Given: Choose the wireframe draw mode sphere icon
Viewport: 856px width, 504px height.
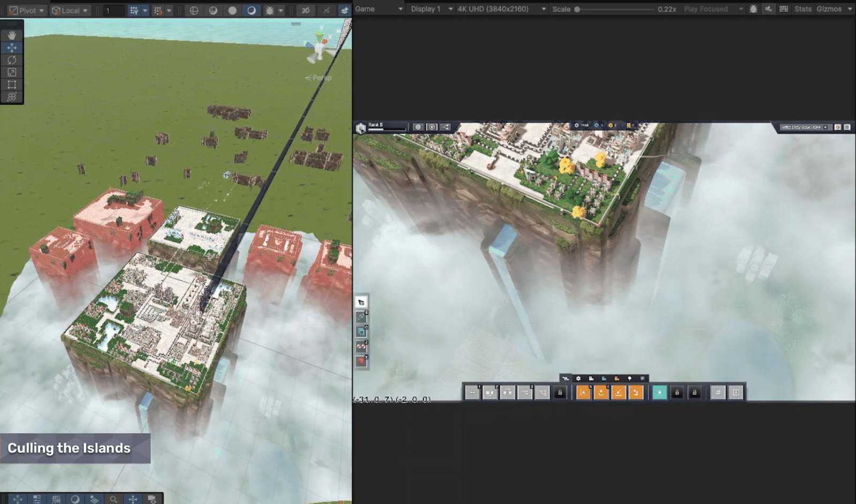Looking at the screenshot, I should (194, 10).
